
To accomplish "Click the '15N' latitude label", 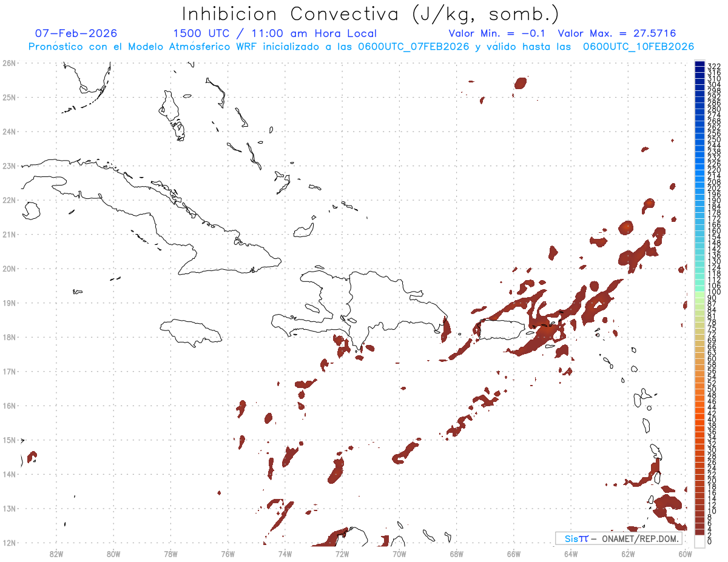I will coord(8,440).
